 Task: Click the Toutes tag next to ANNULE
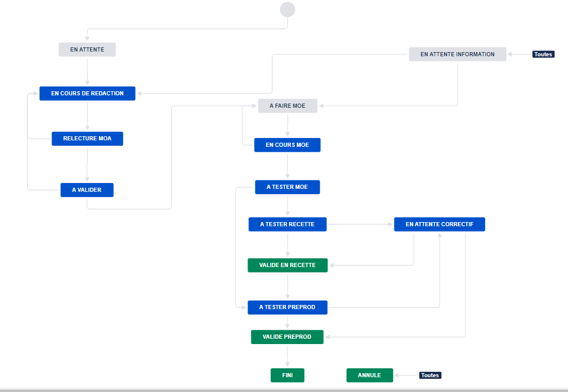(431, 375)
